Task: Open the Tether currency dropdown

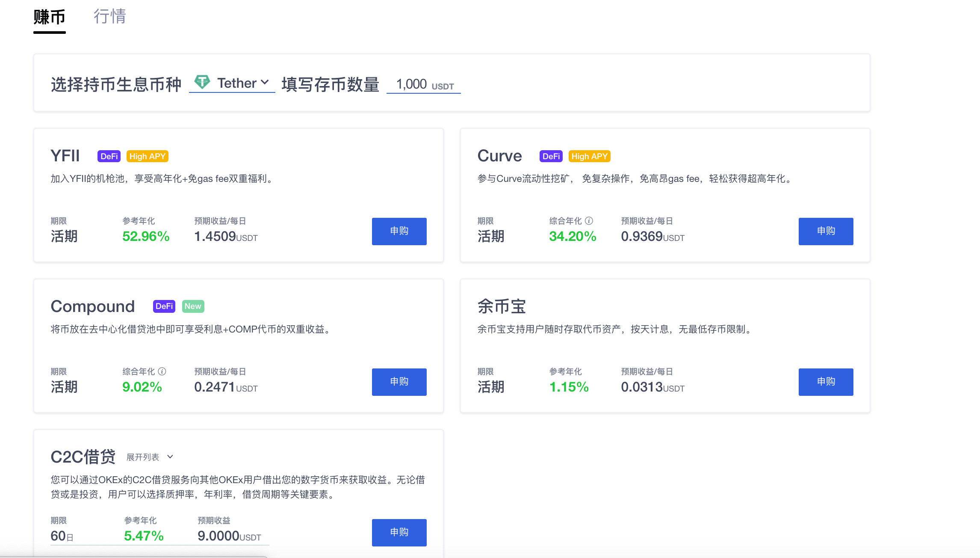Action: 232,83
